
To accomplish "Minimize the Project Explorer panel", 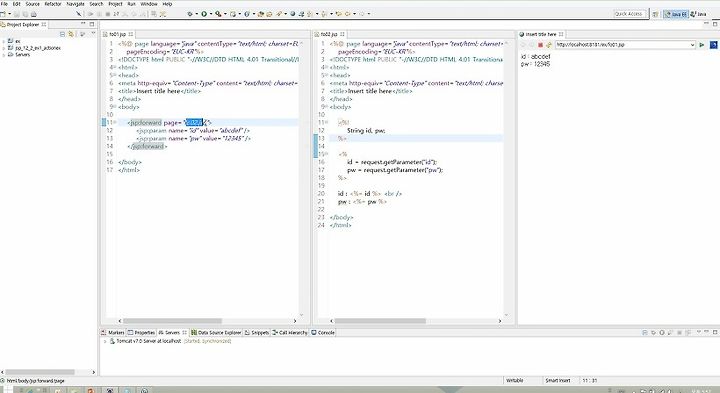I will click(x=83, y=24).
